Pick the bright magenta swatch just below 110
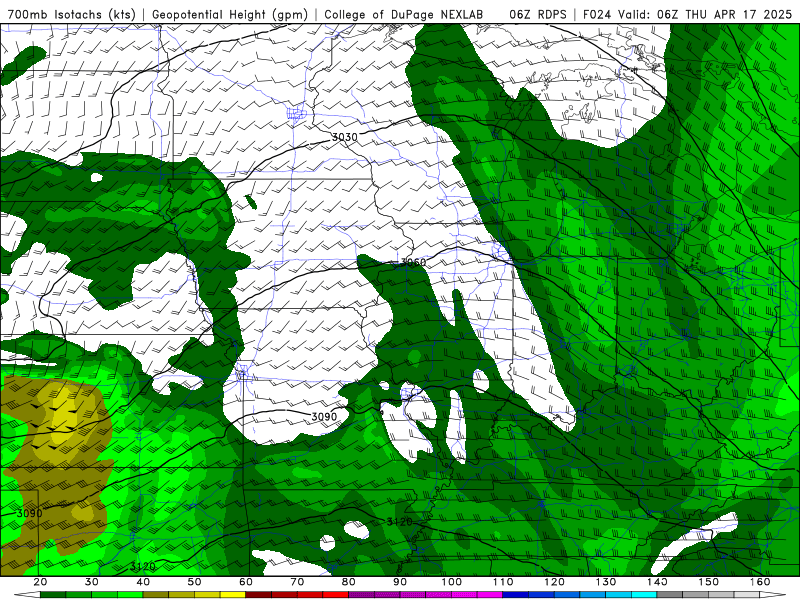800x600 pixels. click(x=490, y=595)
